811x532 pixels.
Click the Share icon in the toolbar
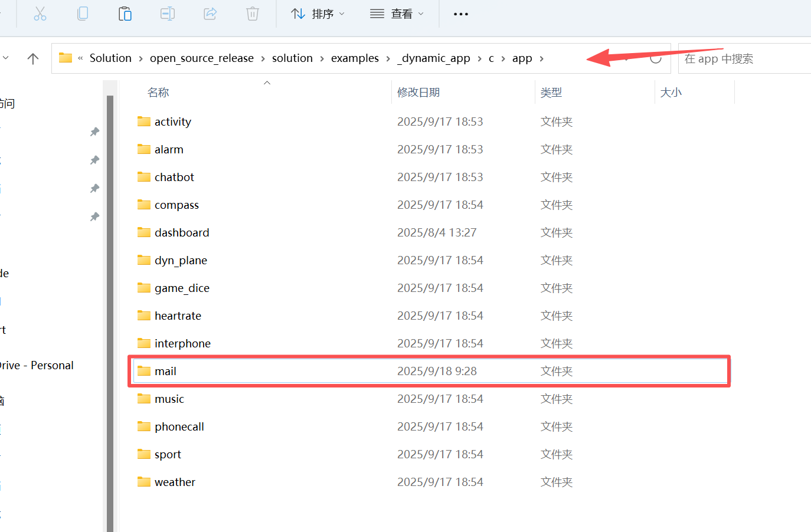[210, 14]
